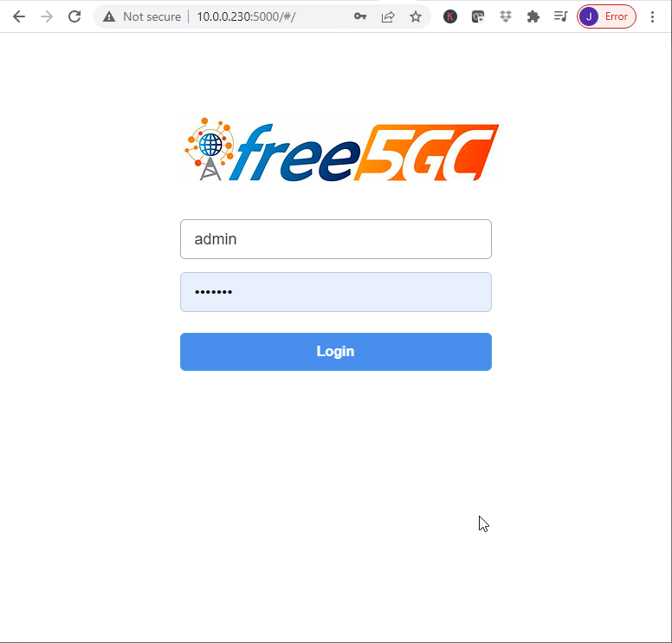Screen dimensions: 672x643
Task: Open the gray square extension icon
Action: coord(478,16)
